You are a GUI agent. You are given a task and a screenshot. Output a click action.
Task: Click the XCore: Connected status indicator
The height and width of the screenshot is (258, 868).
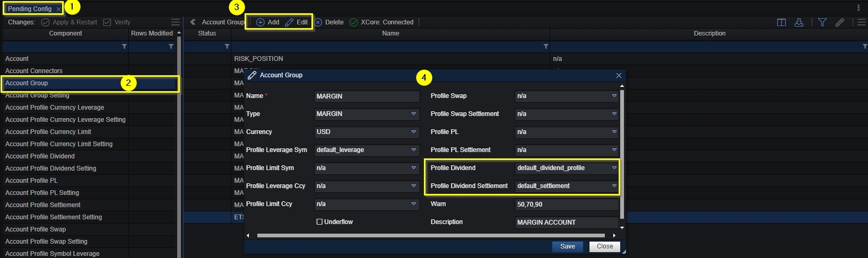tap(381, 22)
